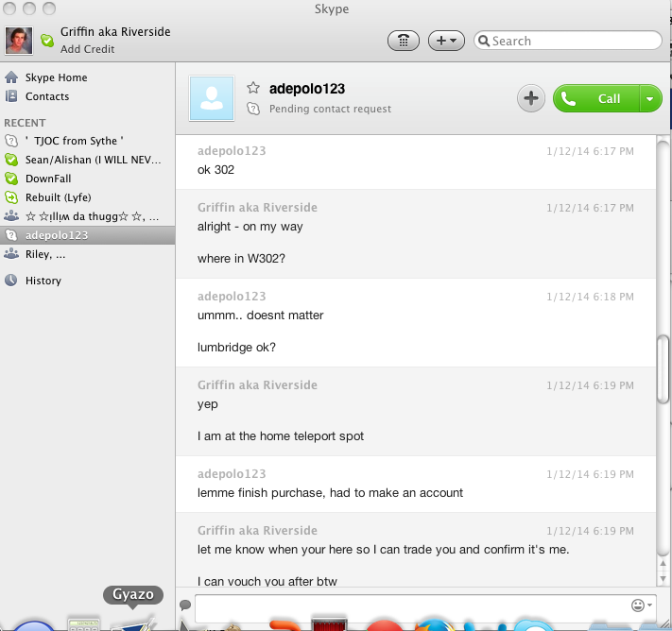Open the online status icon beside Griffin aka Riverside

47,41
